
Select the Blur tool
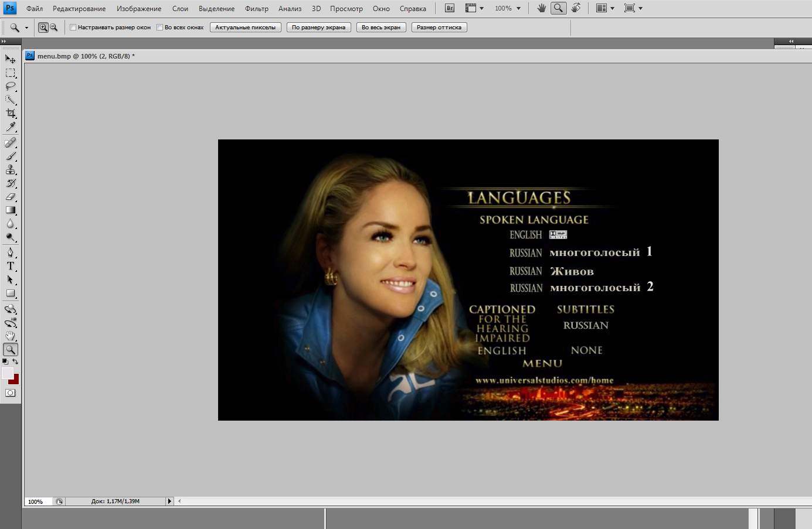(11, 224)
